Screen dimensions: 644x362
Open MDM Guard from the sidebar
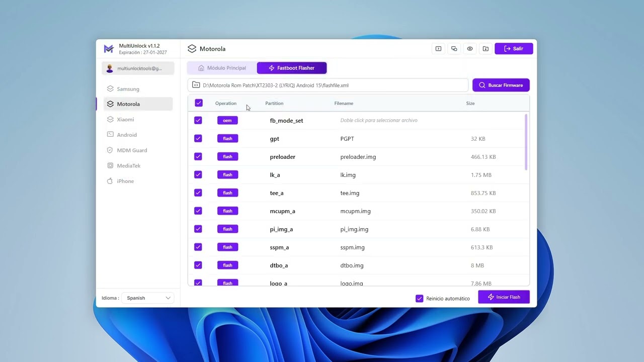138,150
